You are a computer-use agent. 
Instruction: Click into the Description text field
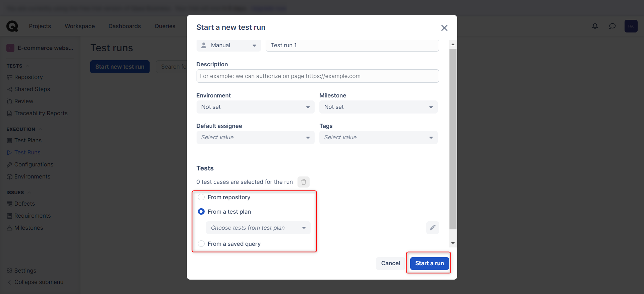point(317,76)
